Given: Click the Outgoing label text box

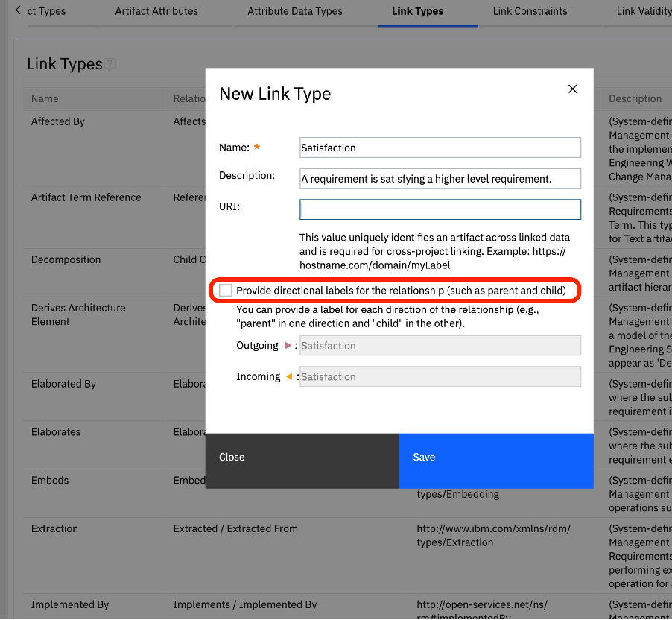Looking at the screenshot, I should (440, 346).
